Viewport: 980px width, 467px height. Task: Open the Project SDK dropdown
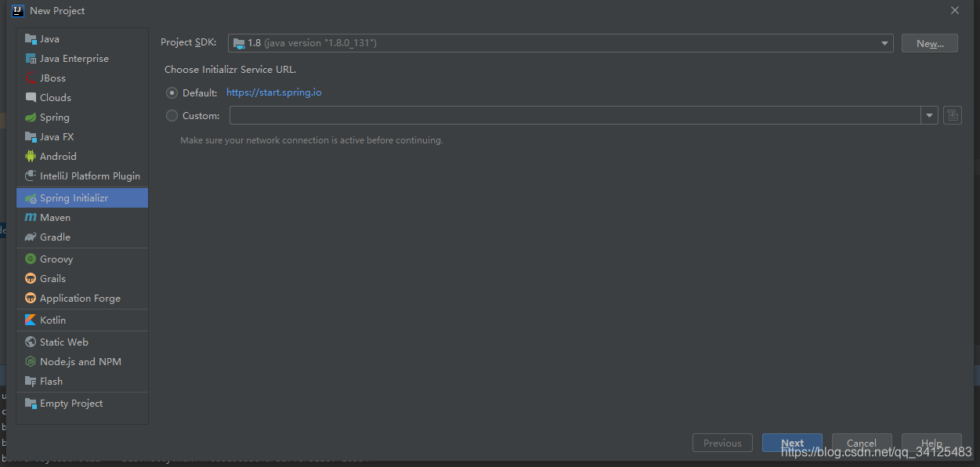click(x=561, y=43)
